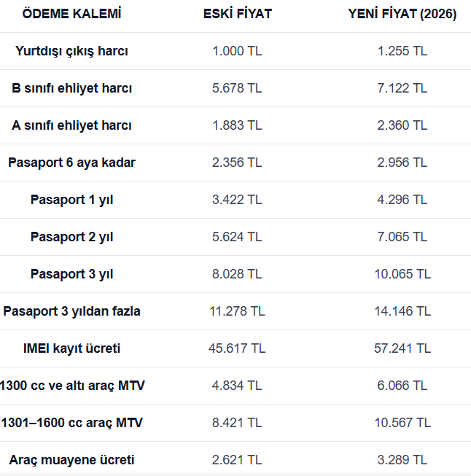Select the 1300 cc ve altı araç MTV label
The height and width of the screenshot is (476, 471).
72,386
